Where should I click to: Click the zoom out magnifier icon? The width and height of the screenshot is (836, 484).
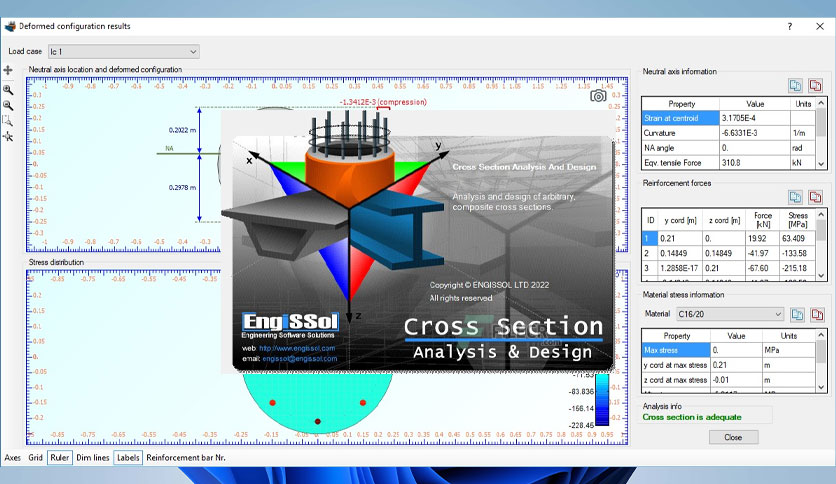(x=8, y=106)
